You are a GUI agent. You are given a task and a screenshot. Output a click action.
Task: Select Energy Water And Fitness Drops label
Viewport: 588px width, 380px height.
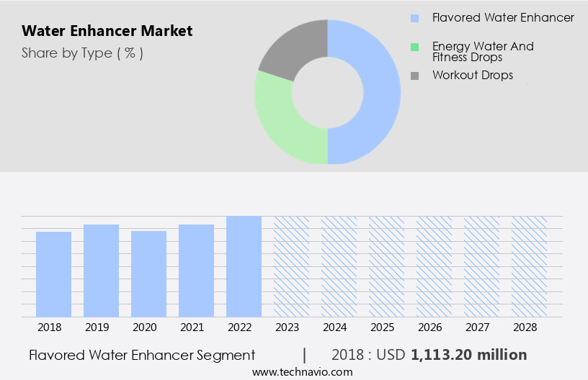[x=482, y=51]
